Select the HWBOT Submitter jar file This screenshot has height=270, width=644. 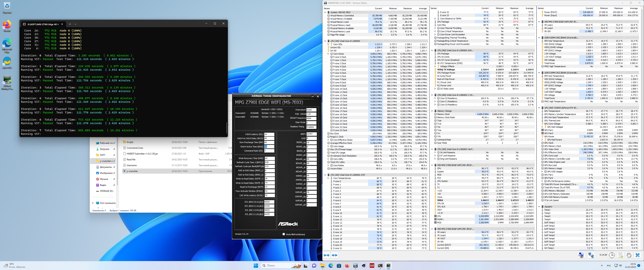(x=142, y=154)
